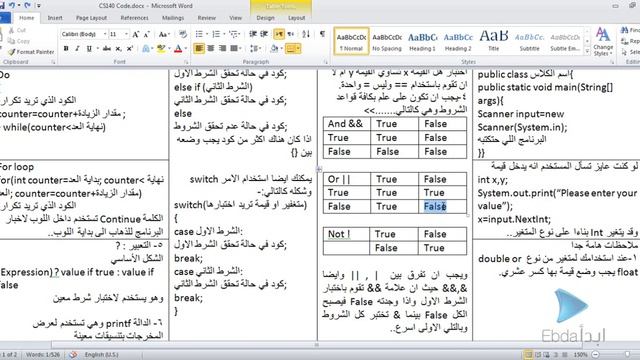Toggle italic formatting
Image resolution: width=640 pixels, height=360 pixels.
pyautogui.click(x=77, y=49)
